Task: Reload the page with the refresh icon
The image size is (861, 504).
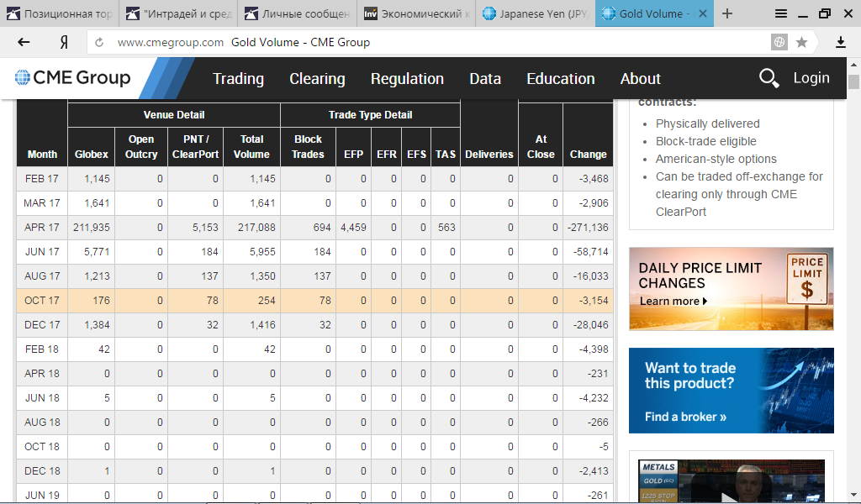Action: click(x=99, y=42)
